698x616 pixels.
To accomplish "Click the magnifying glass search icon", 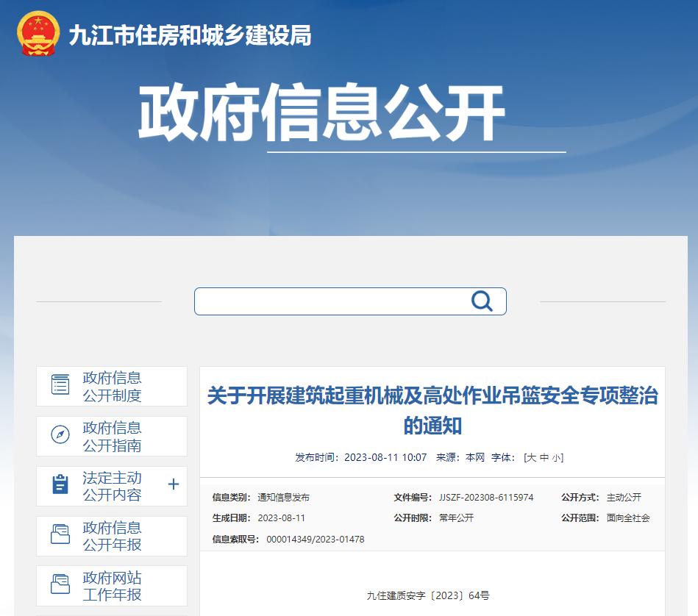I will point(482,301).
